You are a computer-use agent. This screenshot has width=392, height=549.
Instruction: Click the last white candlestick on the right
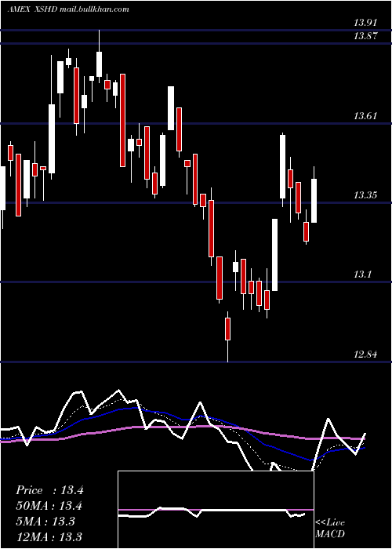pos(314,201)
